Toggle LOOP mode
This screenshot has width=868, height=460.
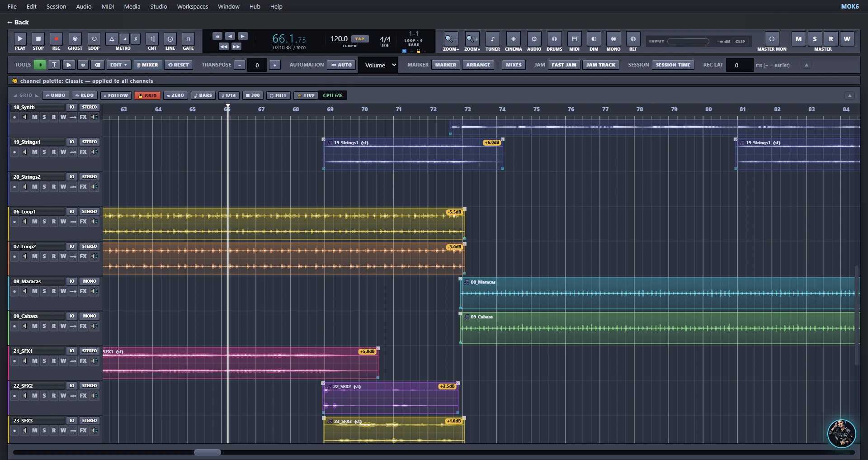click(x=94, y=39)
